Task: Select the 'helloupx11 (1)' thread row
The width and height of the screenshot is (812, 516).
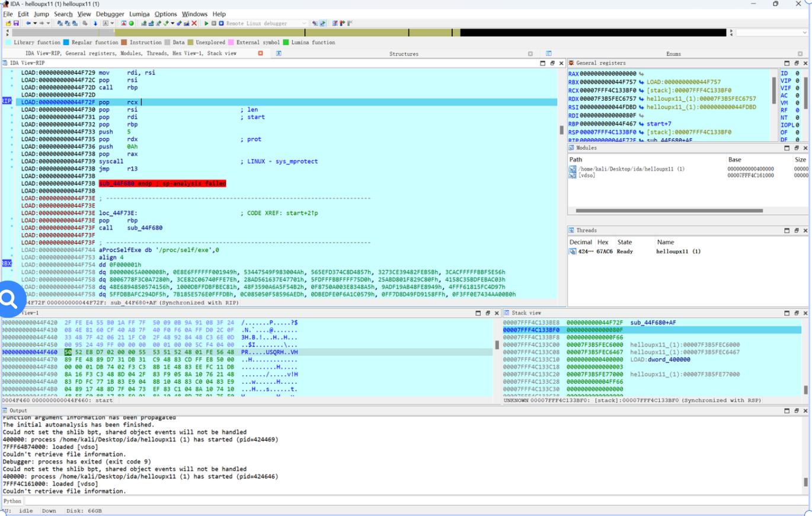Action: point(688,251)
